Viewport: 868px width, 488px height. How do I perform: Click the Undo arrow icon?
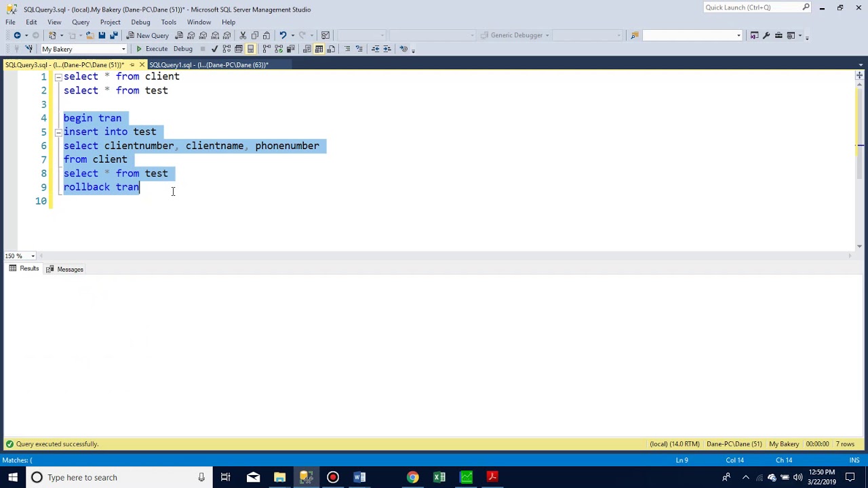pyautogui.click(x=283, y=35)
